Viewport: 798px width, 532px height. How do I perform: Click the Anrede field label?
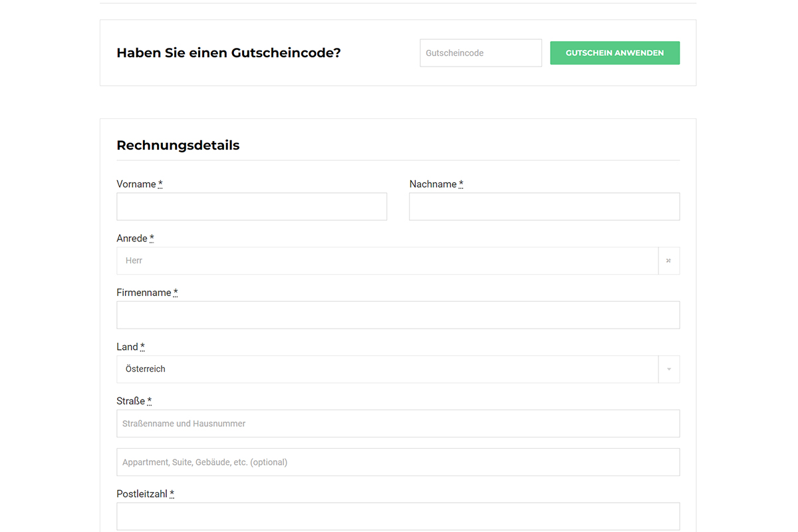point(132,239)
